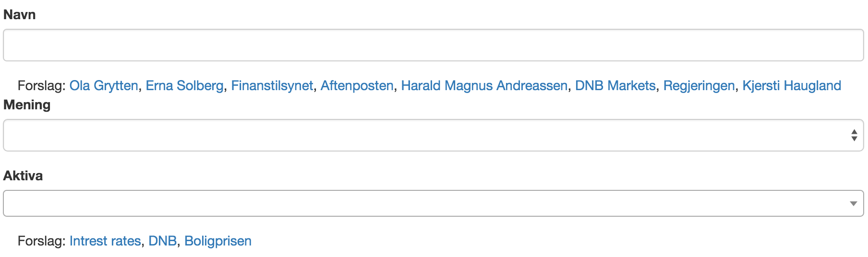Click the Navn text input field
The width and height of the screenshot is (868, 257).
[433, 45]
